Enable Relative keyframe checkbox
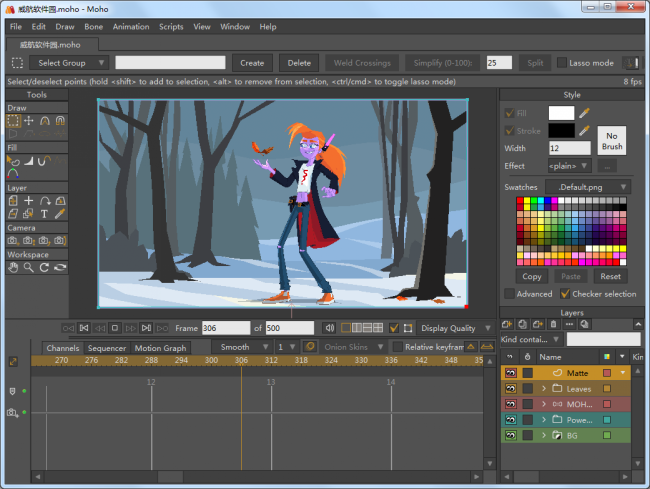The width and height of the screenshot is (650, 489). [x=398, y=347]
